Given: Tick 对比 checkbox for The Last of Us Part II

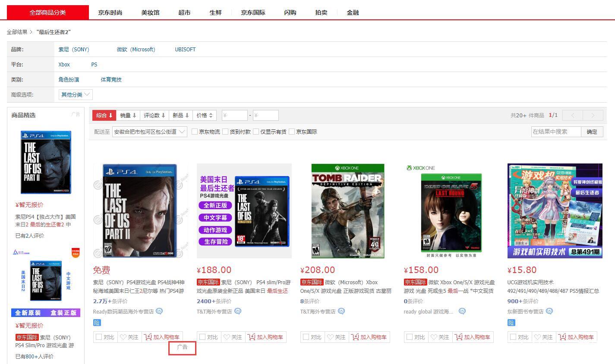Looking at the screenshot, I should click(99, 337).
